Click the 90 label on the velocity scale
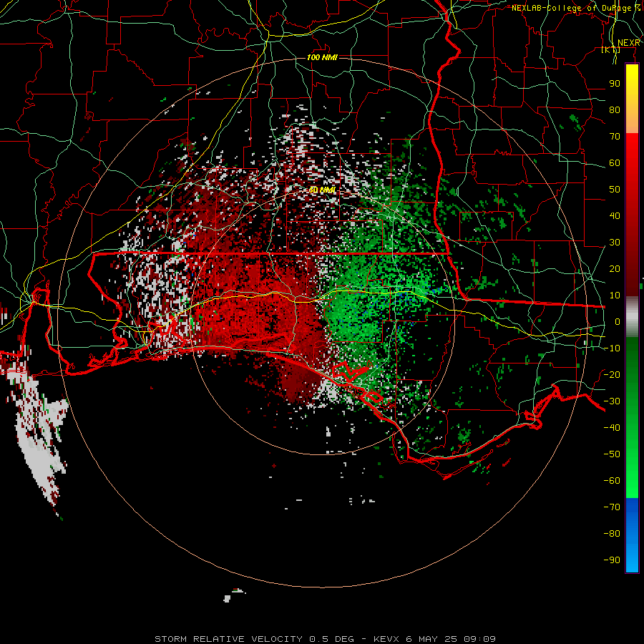The width and height of the screenshot is (644, 644). (615, 84)
